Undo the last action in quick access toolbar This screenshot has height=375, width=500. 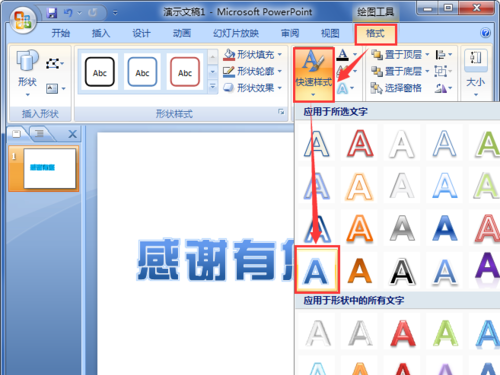(68, 13)
